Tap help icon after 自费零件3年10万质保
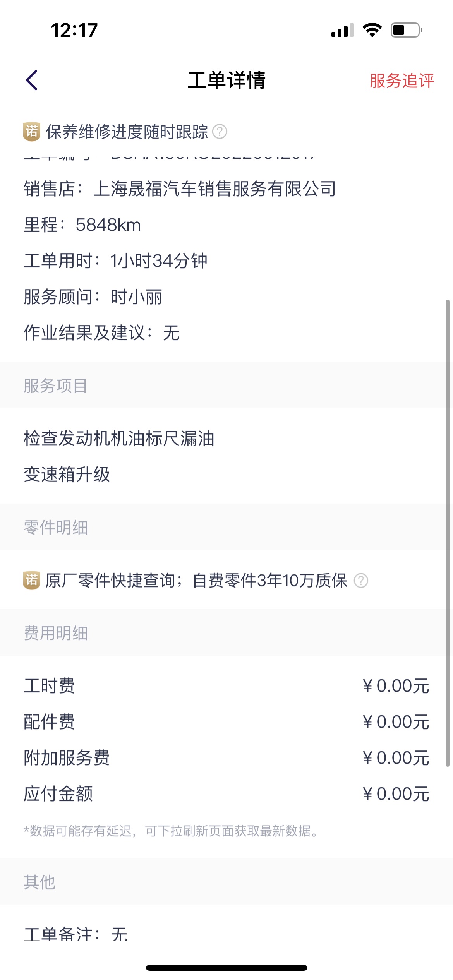This screenshot has height=980, width=453. pos(361,580)
